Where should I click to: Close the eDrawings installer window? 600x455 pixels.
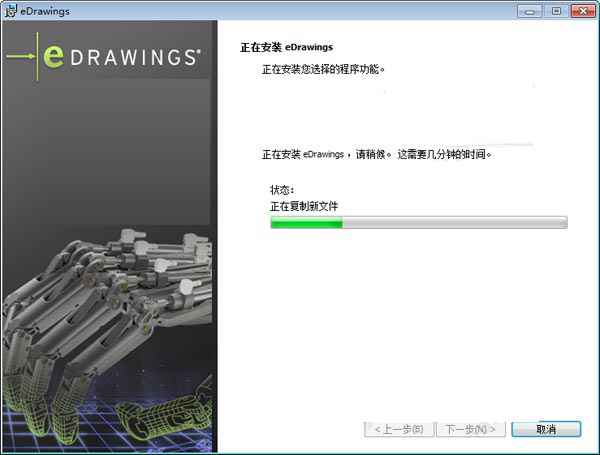(583, 11)
